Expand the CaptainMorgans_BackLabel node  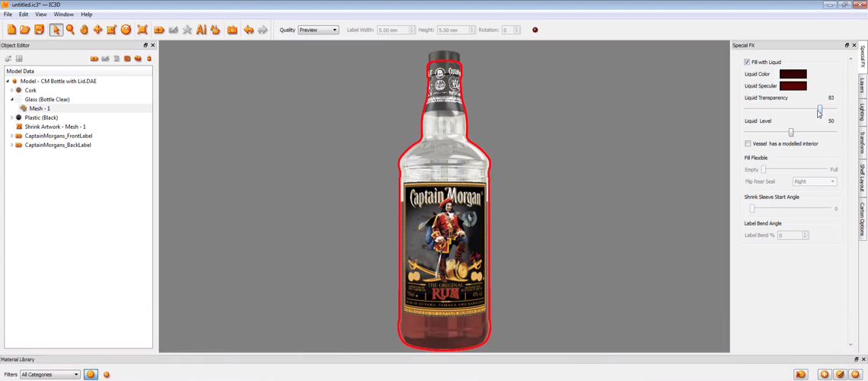pos(11,145)
